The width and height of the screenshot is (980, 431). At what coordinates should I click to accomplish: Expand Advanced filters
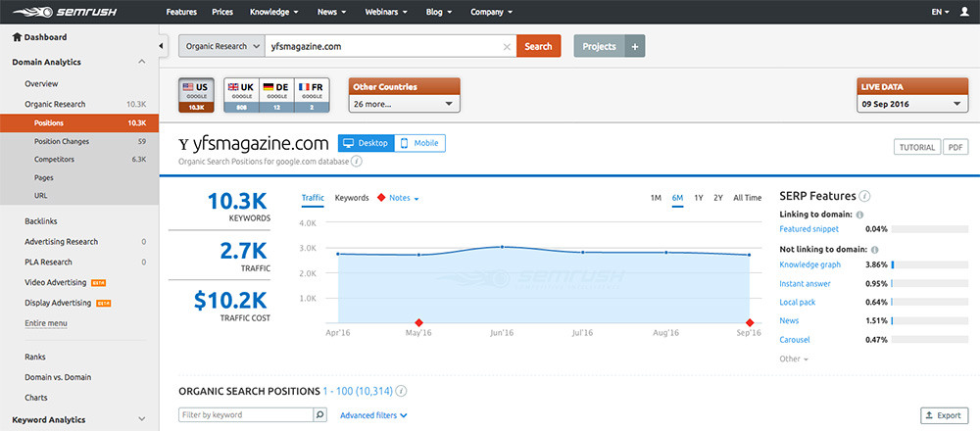coord(373,415)
